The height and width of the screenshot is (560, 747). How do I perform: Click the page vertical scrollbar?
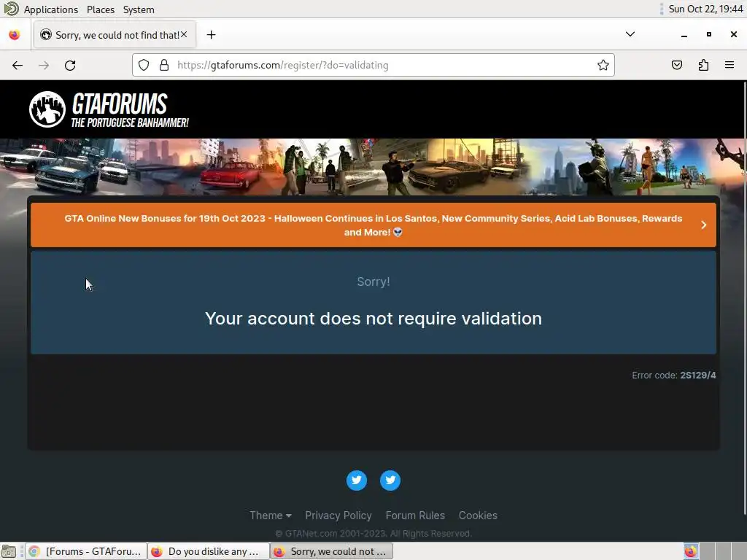(744, 297)
